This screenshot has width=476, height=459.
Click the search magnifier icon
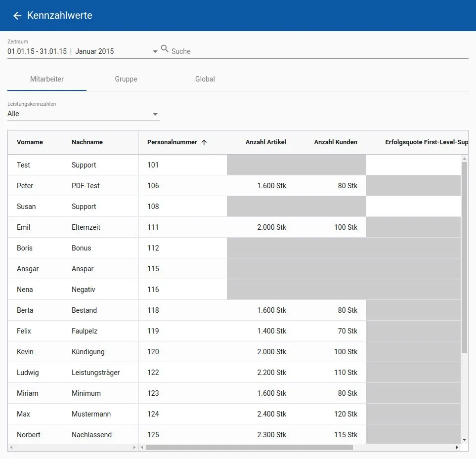point(165,48)
